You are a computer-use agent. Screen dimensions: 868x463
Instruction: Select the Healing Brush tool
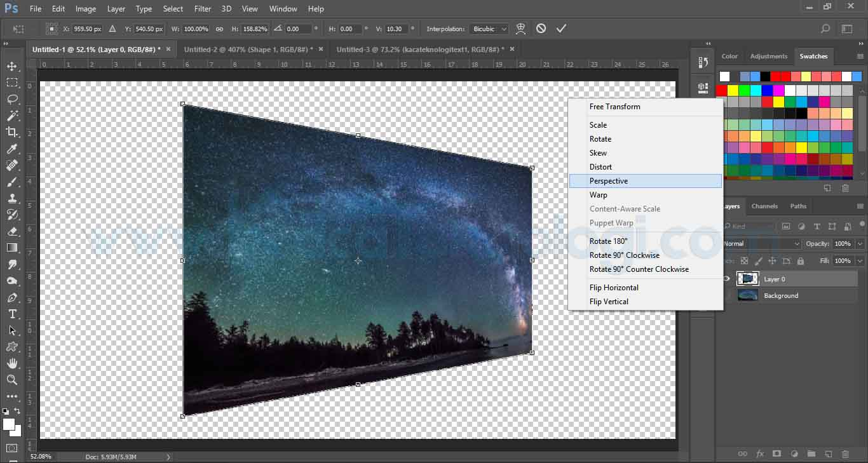pyautogui.click(x=12, y=165)
